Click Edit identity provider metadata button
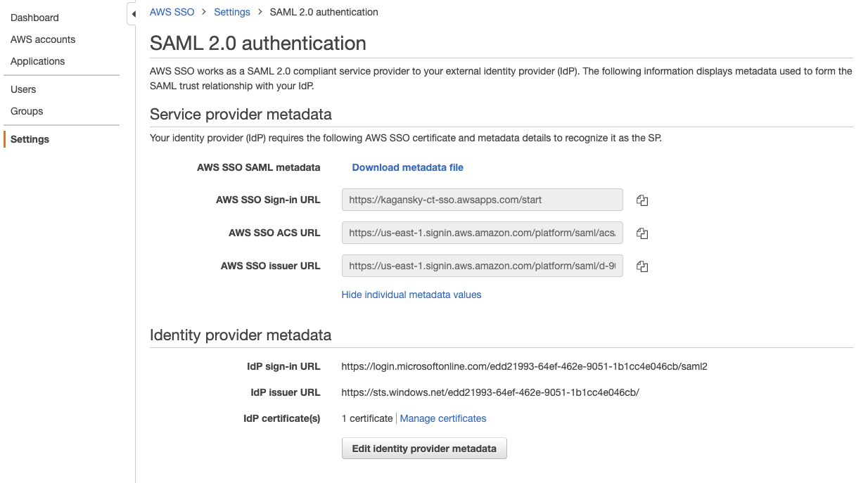Image resolution: width=868 pixels, height=483 pixels. (x=424, y=449)
